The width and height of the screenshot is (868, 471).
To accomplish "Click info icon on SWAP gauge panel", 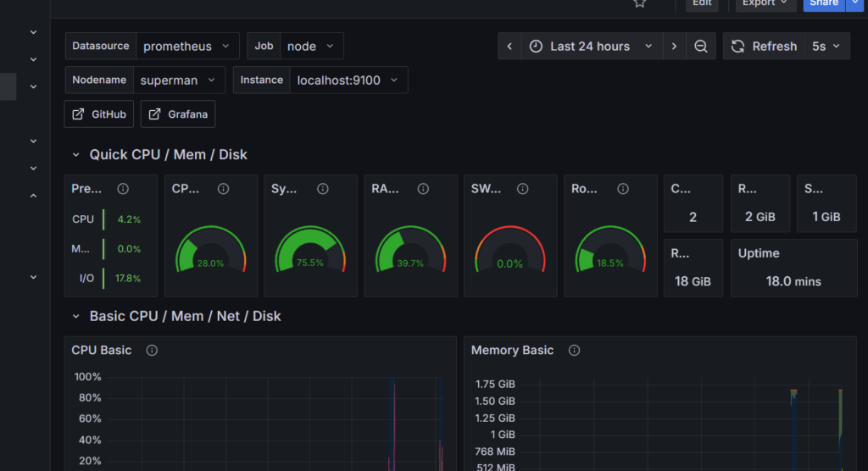I will [522, 189].
